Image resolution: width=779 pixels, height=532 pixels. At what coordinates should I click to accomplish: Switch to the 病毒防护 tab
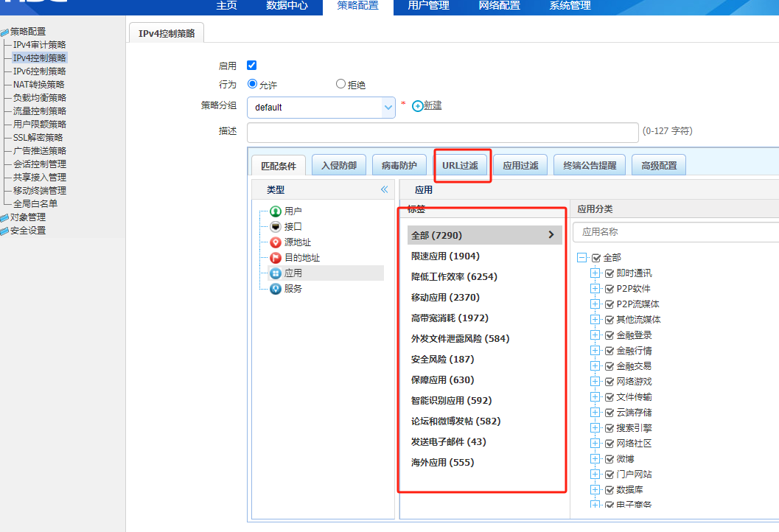click(x=399, y=165)
